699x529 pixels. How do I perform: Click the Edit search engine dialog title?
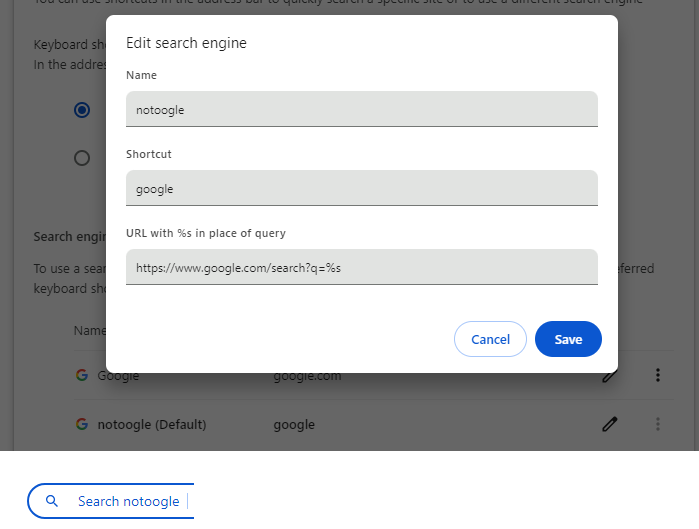pyautogui.click(x=186, y=43)
